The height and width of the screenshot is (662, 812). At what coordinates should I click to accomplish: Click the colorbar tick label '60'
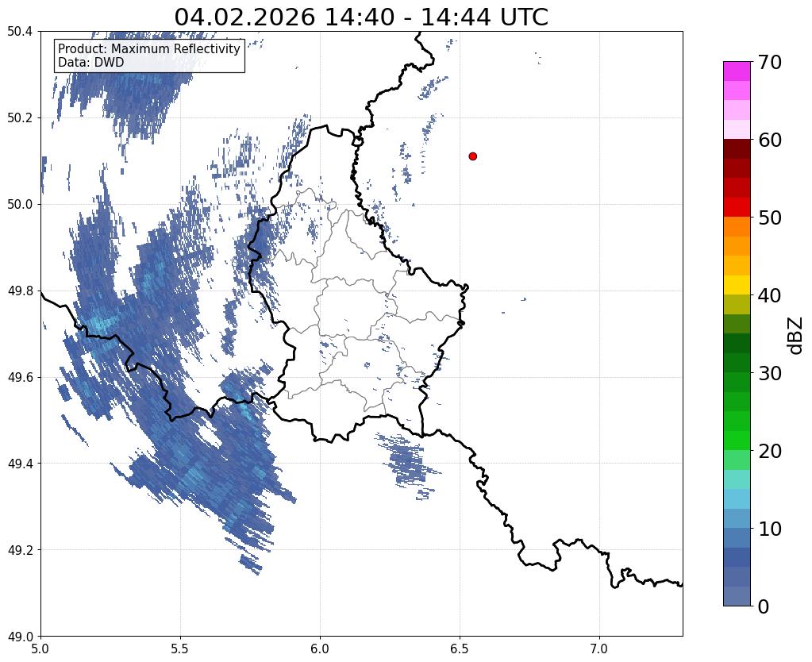(769, 140)
